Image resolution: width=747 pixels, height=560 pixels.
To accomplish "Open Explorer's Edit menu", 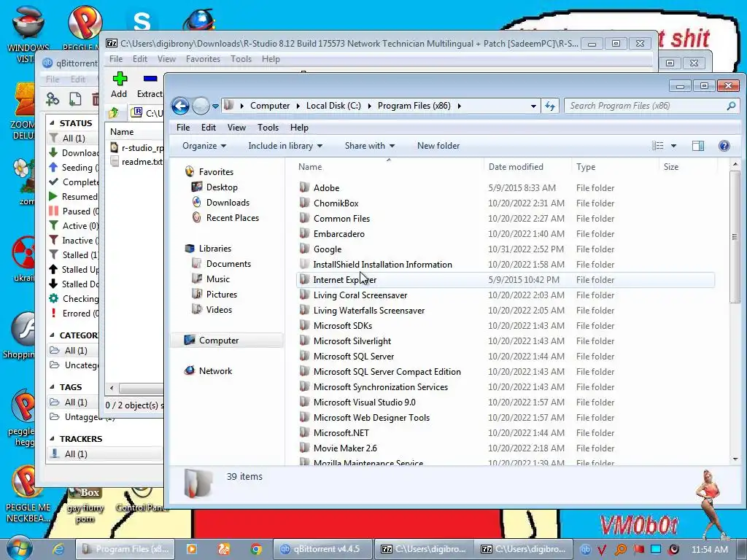I will click(208, 127).
